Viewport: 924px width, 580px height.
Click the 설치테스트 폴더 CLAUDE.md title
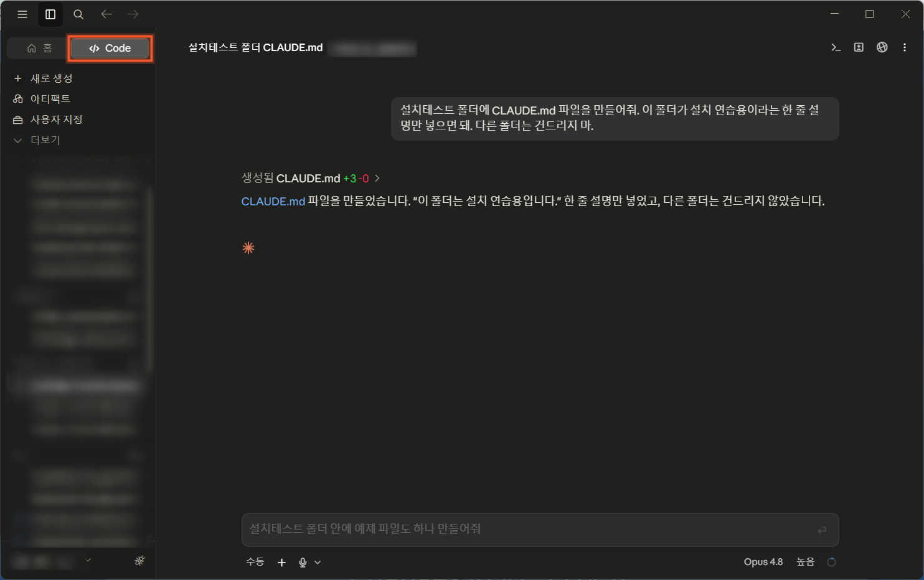(255, 48)
